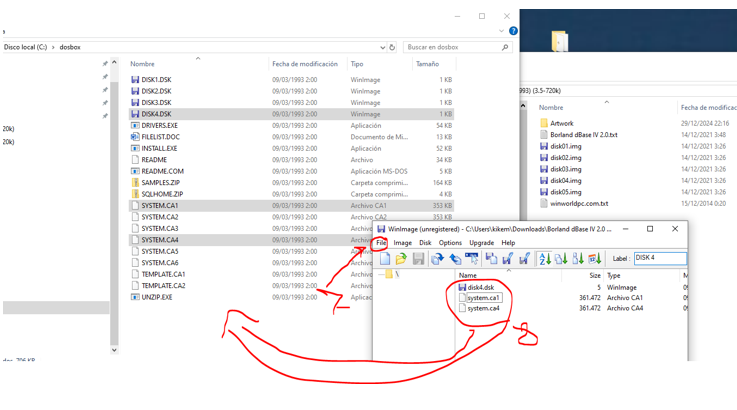Select the SAMPLES.ZIP compressed folder icon
This screenshot has height=410, width=737.
135,183
